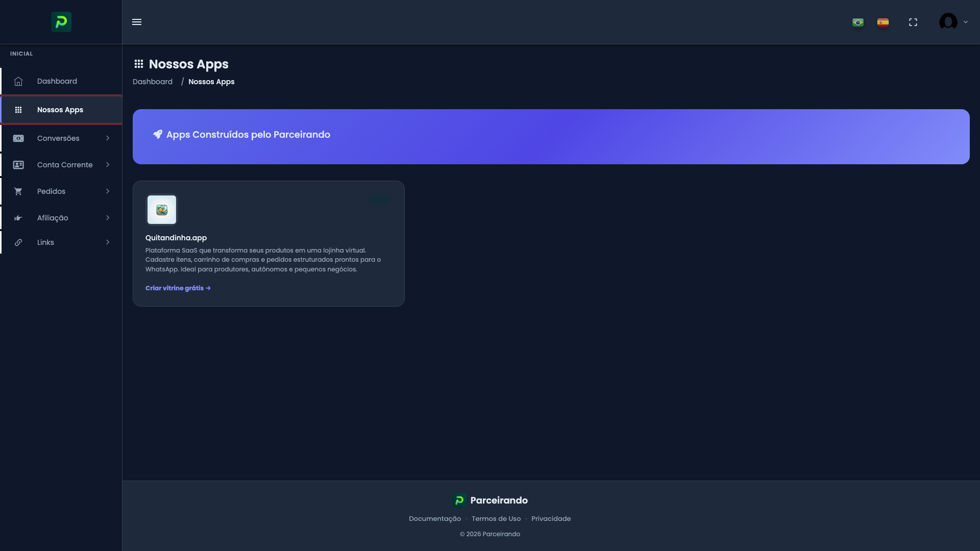Viewport: 980px width, 551px height.
Task: Go to Dashboard via breadcrumb
Action: point(152,82)
